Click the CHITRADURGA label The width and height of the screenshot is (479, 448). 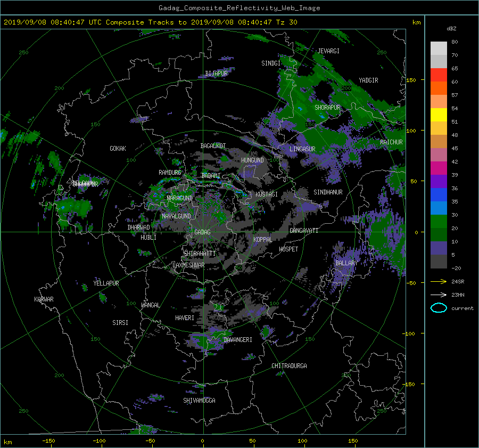pos(289,366)
